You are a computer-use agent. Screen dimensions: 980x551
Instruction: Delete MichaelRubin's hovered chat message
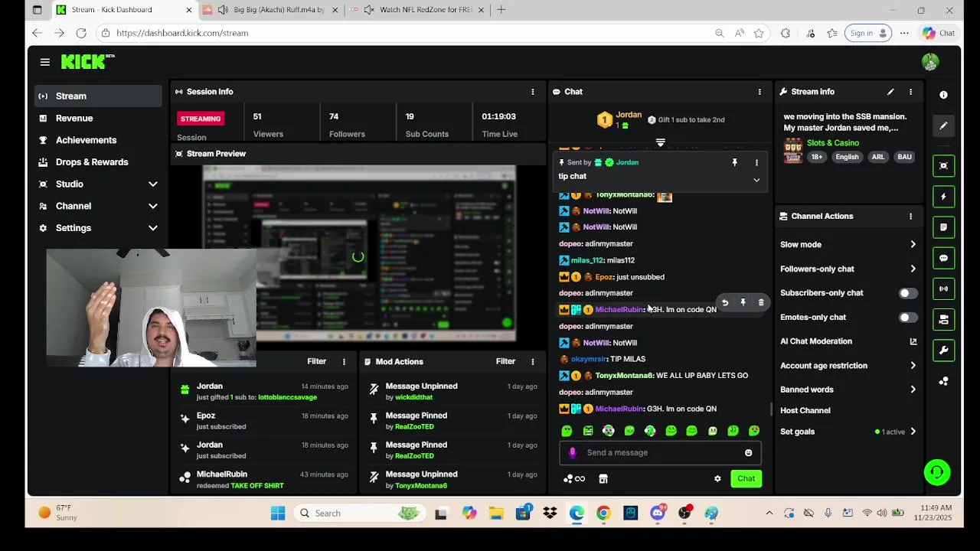[x=760, y=303]
